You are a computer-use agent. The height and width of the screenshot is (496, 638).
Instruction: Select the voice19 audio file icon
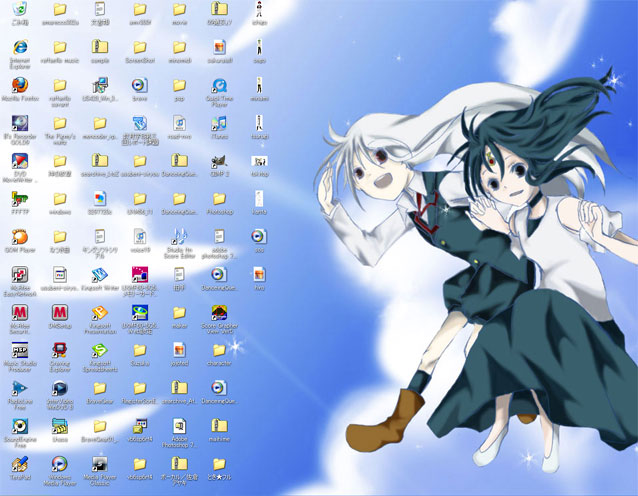(140, 236)
